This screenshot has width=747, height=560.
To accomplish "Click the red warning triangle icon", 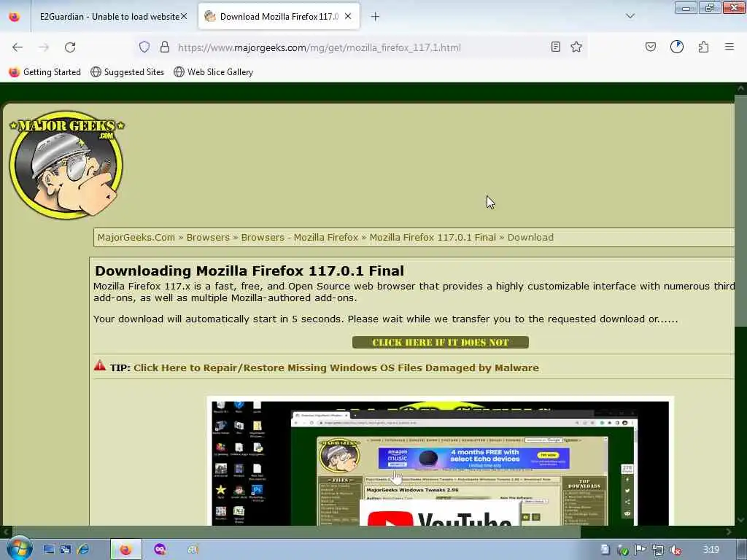I will (x=99, y=366).
